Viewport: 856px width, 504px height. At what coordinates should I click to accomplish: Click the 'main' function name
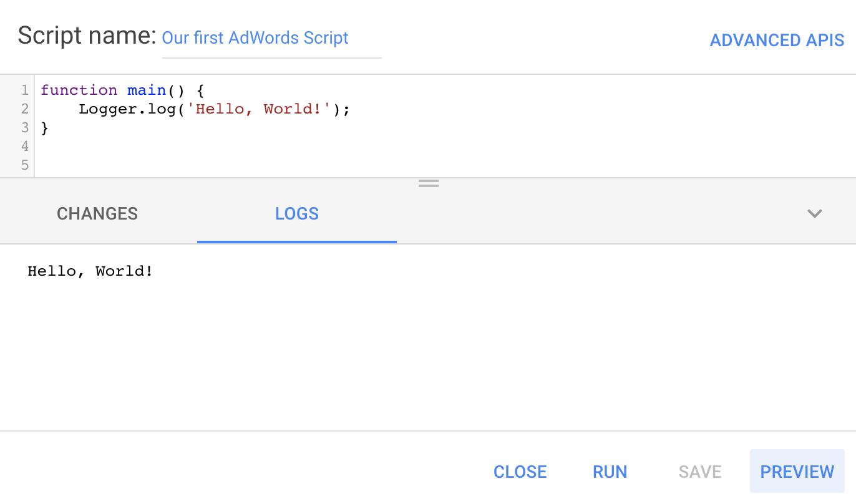pos(147,90)
